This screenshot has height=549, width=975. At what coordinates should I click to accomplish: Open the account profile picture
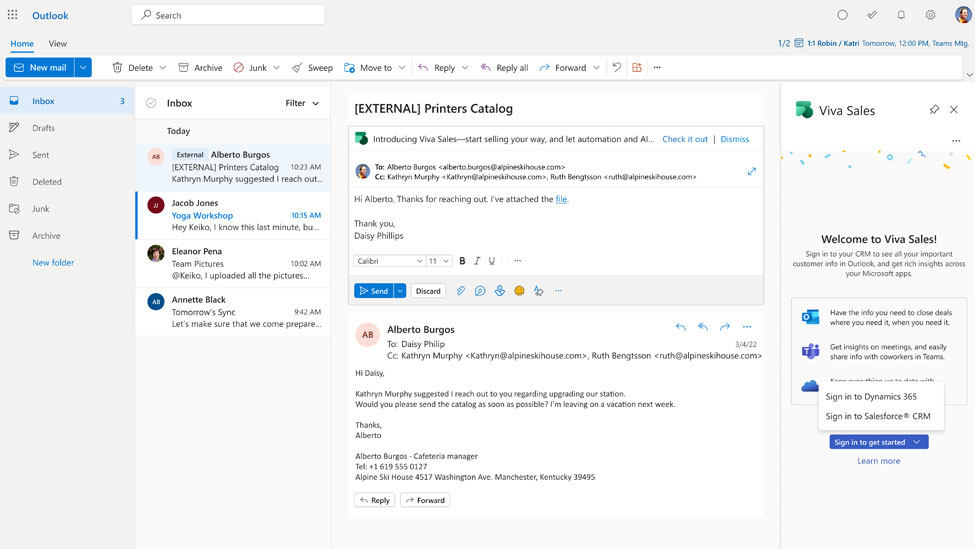point(963,15)
